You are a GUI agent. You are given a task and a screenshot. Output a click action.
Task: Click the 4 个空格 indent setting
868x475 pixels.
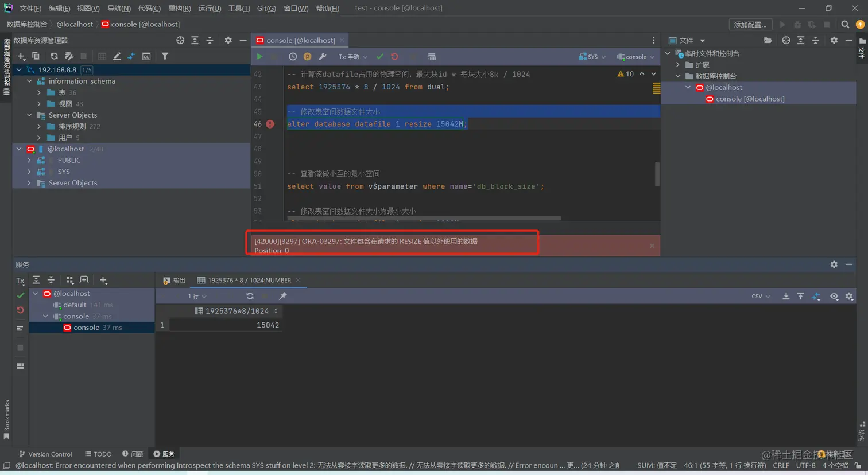click(835, 465)
